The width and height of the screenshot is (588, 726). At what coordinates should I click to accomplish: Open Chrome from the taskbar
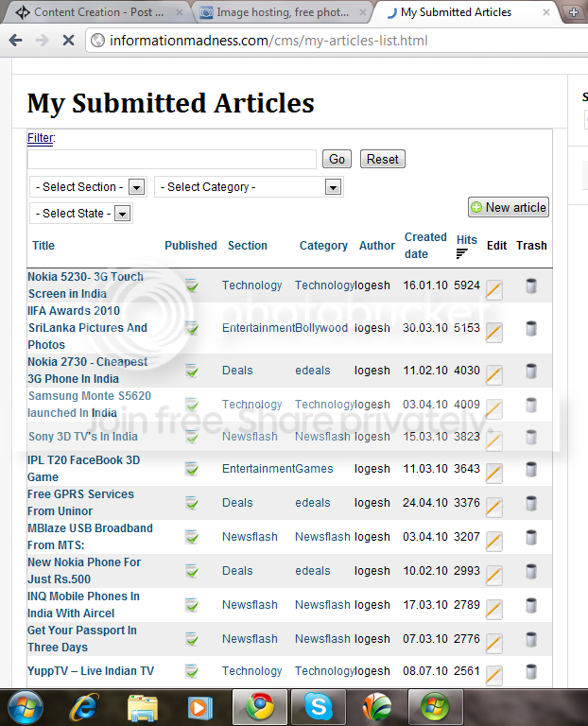260,707
